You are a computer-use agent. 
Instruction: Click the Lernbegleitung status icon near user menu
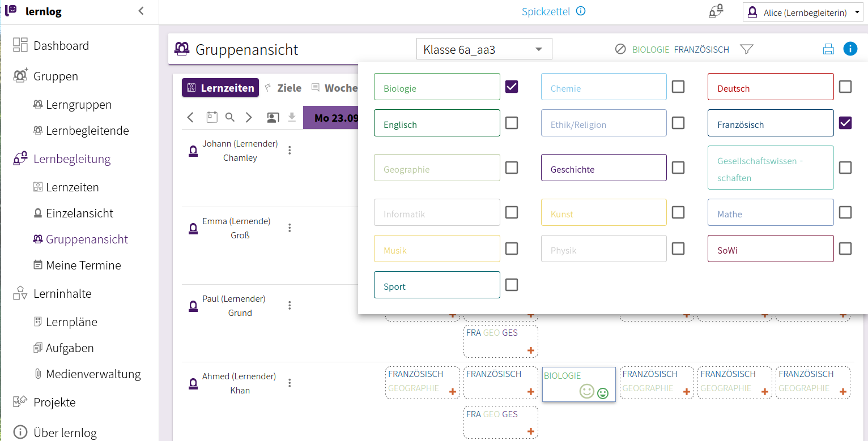716,11
